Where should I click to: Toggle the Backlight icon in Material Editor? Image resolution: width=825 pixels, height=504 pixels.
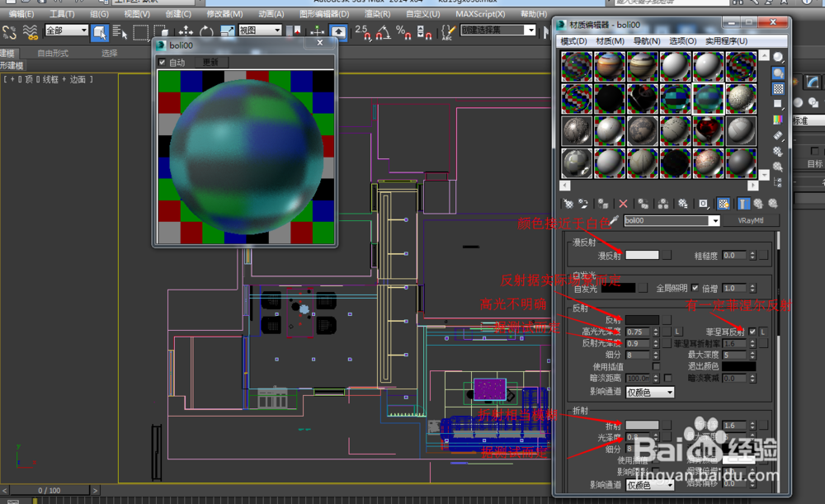(x=778, y=73)
